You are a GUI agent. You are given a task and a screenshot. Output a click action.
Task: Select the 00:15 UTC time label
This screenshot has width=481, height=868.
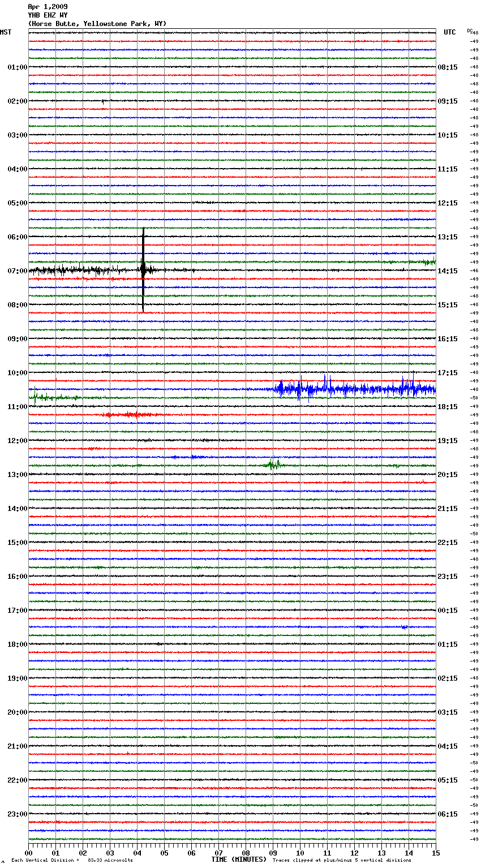pos(448,611)
